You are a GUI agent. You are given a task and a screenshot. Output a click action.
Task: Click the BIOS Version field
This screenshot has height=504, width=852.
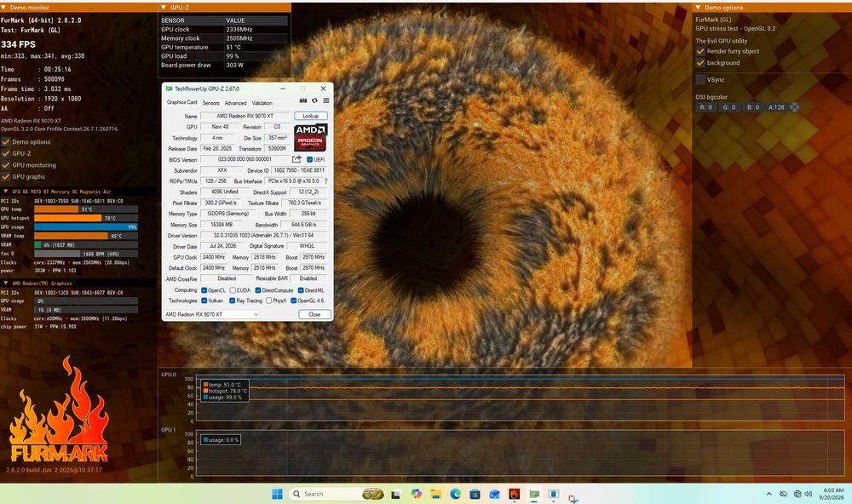point(245,159)
